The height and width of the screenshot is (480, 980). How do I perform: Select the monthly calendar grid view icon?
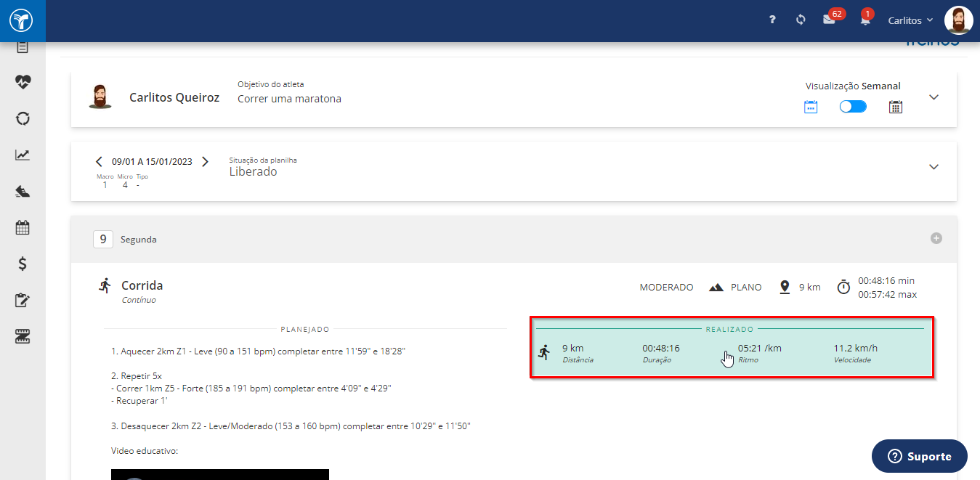[896, 107]
